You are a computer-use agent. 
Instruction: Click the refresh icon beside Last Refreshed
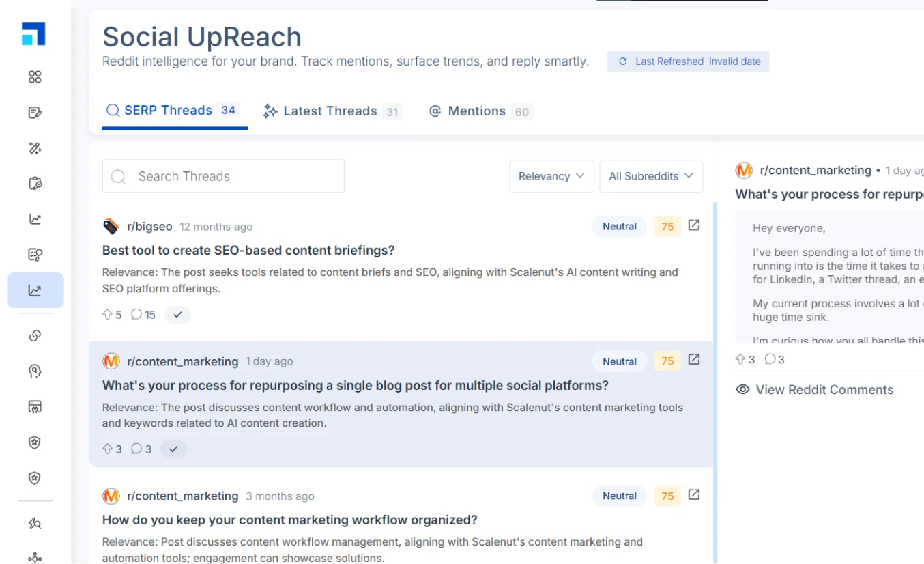[622, 61]
